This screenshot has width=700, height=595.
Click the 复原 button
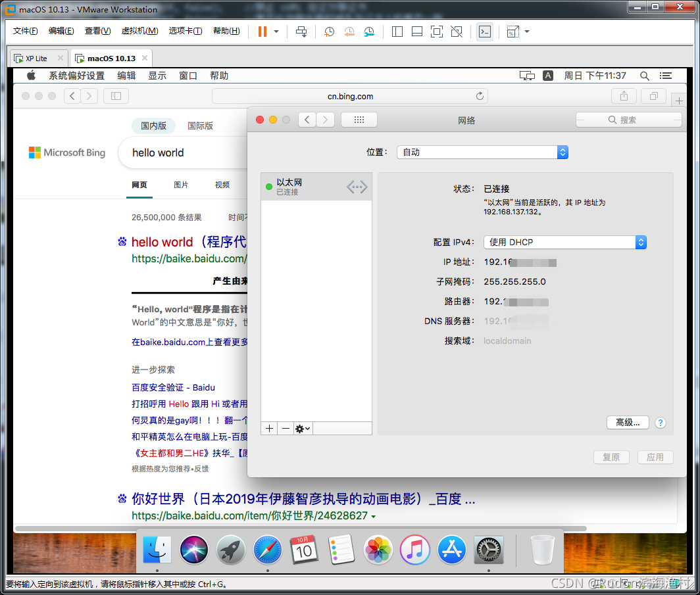[x=611, y=457]
